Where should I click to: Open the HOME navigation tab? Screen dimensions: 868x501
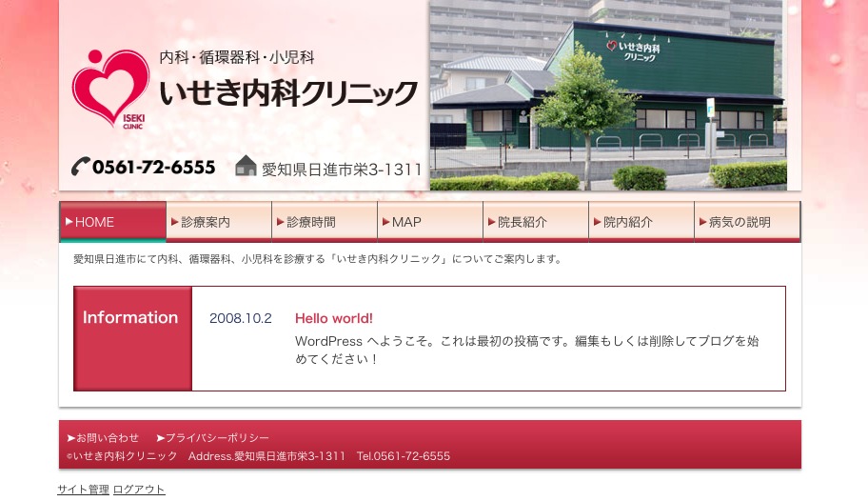coord(113,222)
